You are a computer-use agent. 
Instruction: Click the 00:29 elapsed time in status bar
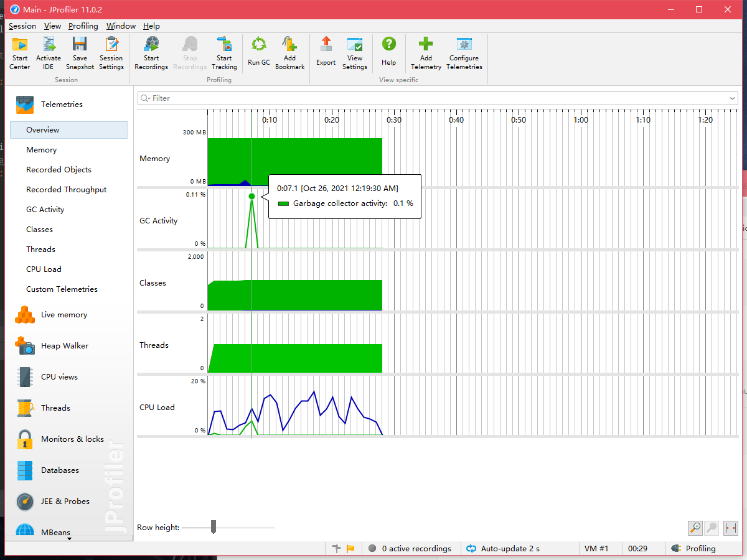click(637, 549)
